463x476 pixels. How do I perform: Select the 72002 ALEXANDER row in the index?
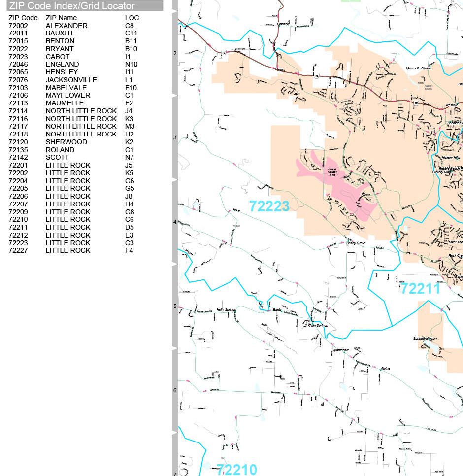point(73,26)
